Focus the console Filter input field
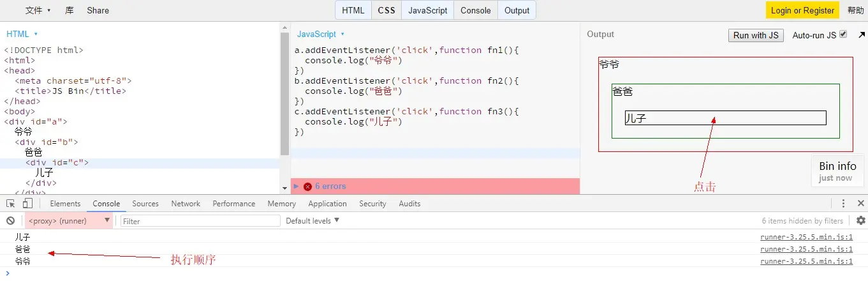This screenshot has height=281, width=868. coord(200,221)
